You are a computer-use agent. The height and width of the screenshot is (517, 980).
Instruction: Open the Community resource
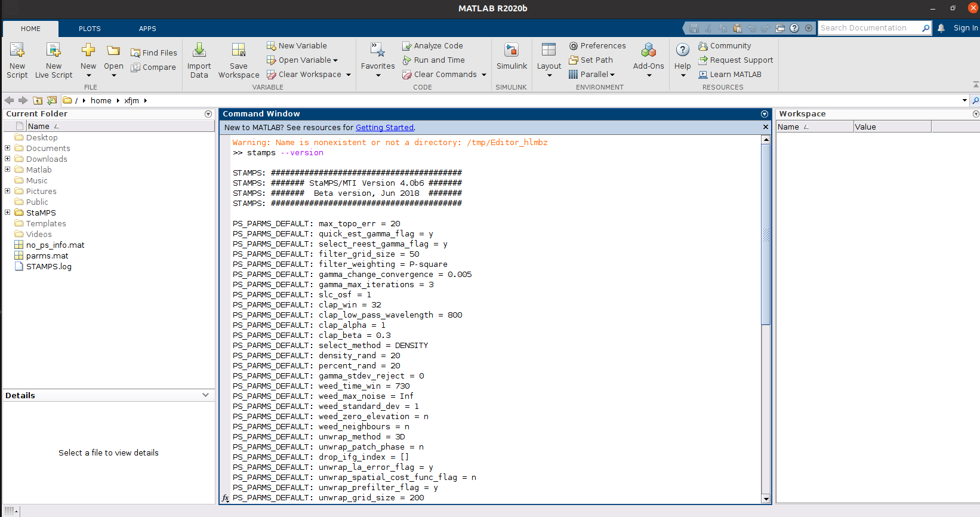point(725,45)
